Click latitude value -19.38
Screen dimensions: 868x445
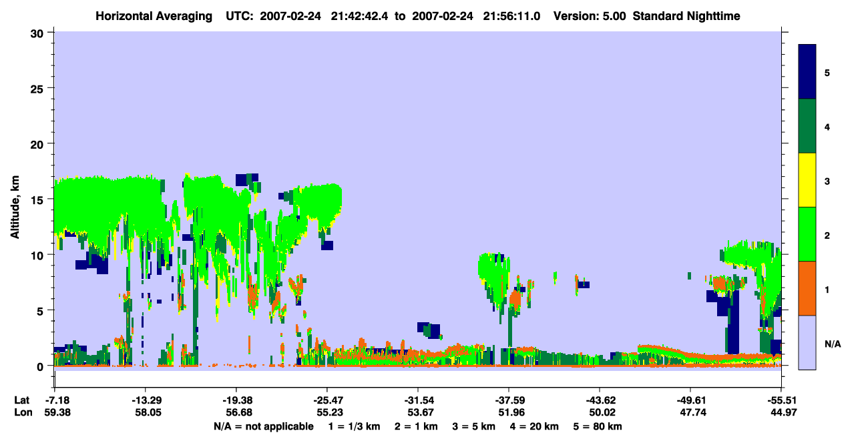236,400
